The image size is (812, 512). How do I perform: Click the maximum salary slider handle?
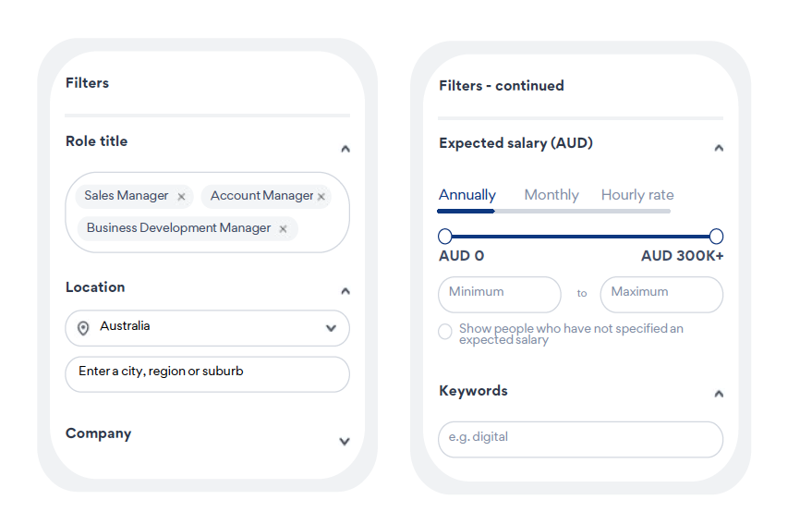tap(716, 237)
